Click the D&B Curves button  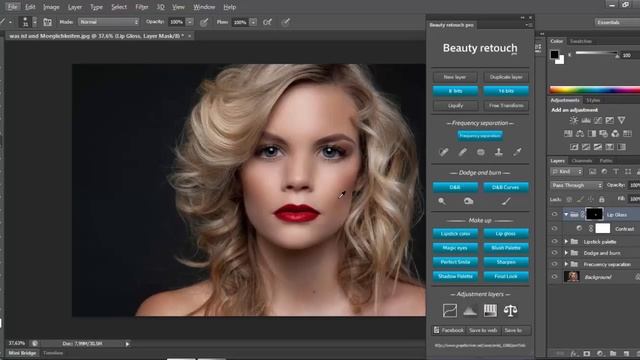pyautogui.click(x=506, y=187)
